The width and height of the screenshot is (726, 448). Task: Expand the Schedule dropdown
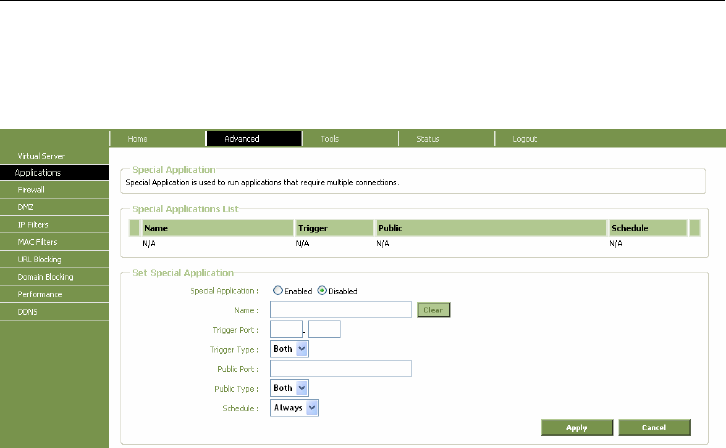pyautogui.click(x=295, y=407)
